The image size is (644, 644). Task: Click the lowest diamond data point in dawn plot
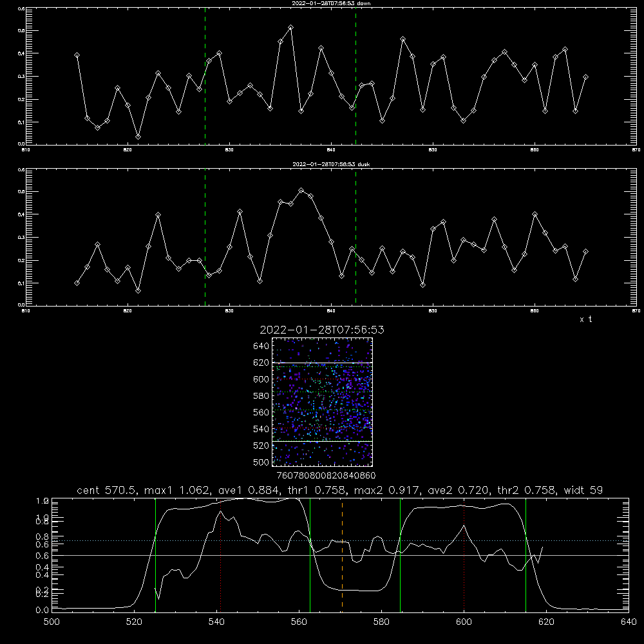coord(138,137)
